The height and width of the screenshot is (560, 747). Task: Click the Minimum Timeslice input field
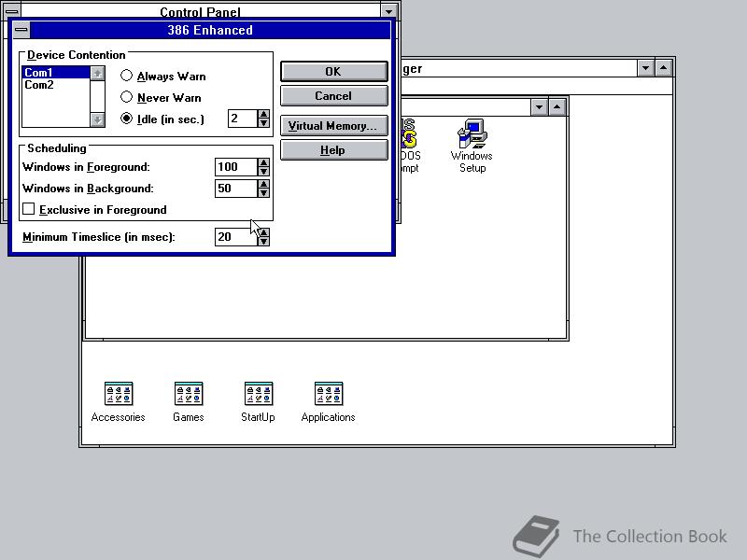click(236, 237)
